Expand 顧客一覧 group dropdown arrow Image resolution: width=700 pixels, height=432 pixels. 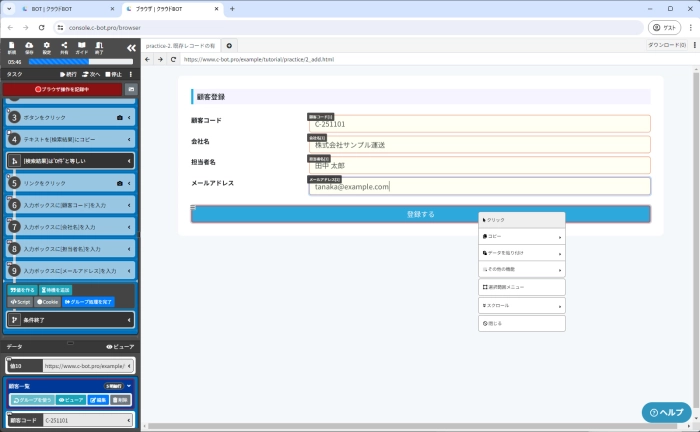[x=129, y=384]
